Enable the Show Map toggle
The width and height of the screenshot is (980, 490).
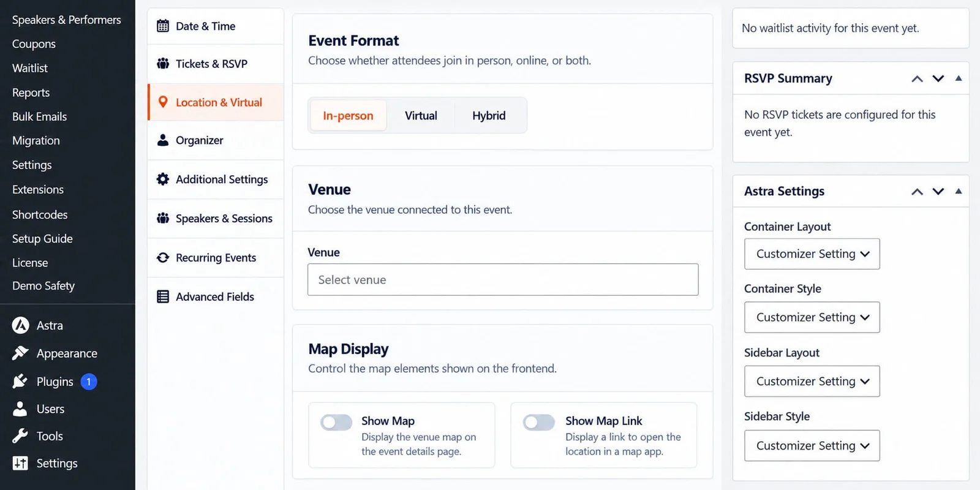(336, 422)
